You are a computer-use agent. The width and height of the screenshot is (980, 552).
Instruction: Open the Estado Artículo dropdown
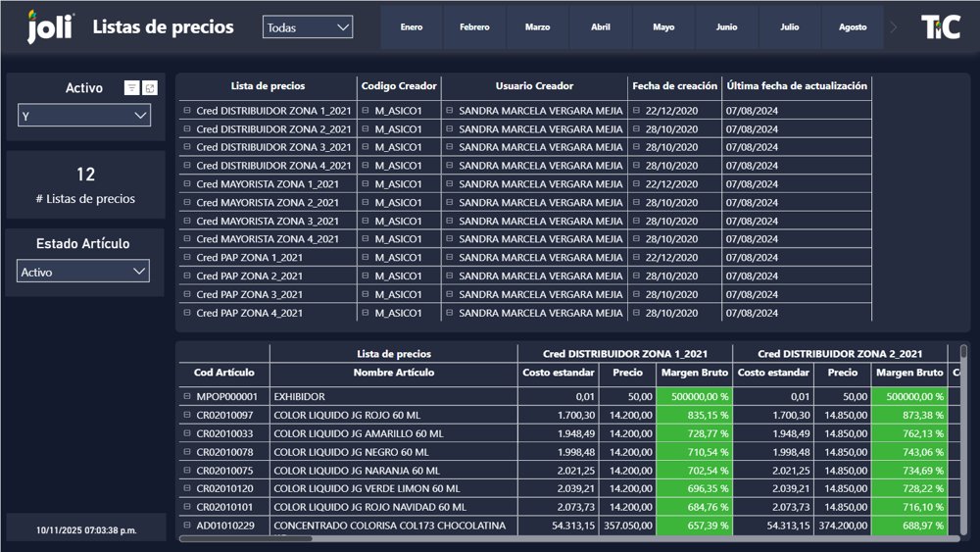[x=83, y=272]
